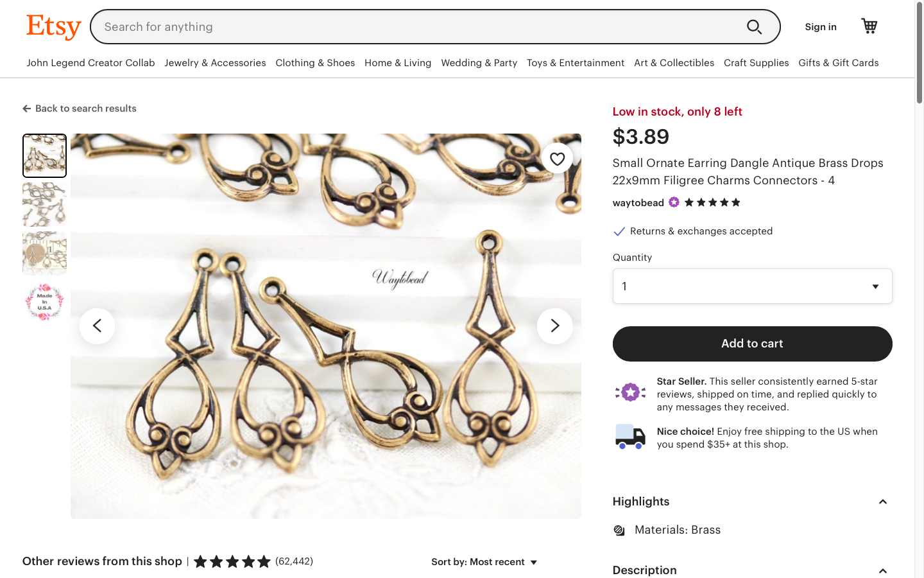Click the magnifying glass search icon
Screen dimensions: 924x578
pos(754,27)
